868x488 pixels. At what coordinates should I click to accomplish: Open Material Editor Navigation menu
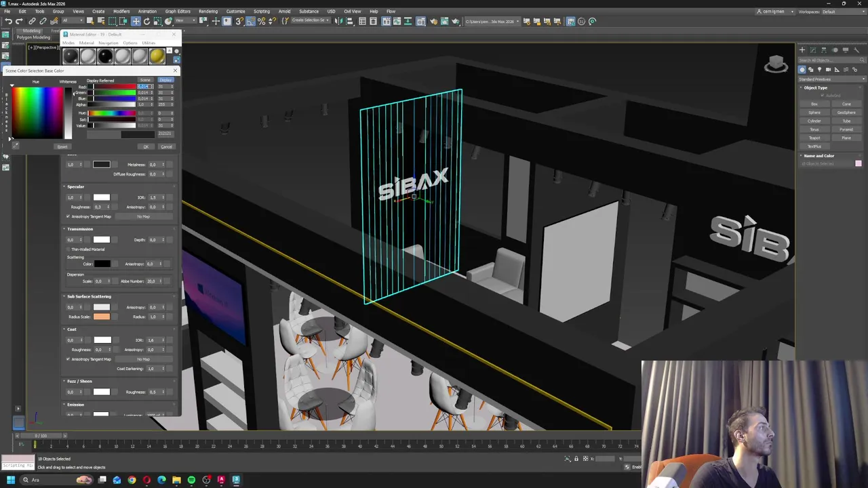108,43
